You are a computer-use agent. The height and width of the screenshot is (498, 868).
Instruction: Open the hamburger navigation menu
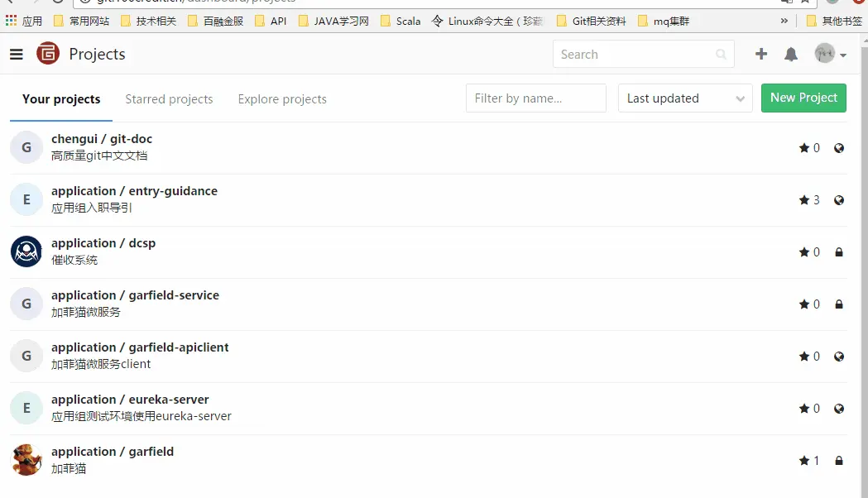point(16,55)
